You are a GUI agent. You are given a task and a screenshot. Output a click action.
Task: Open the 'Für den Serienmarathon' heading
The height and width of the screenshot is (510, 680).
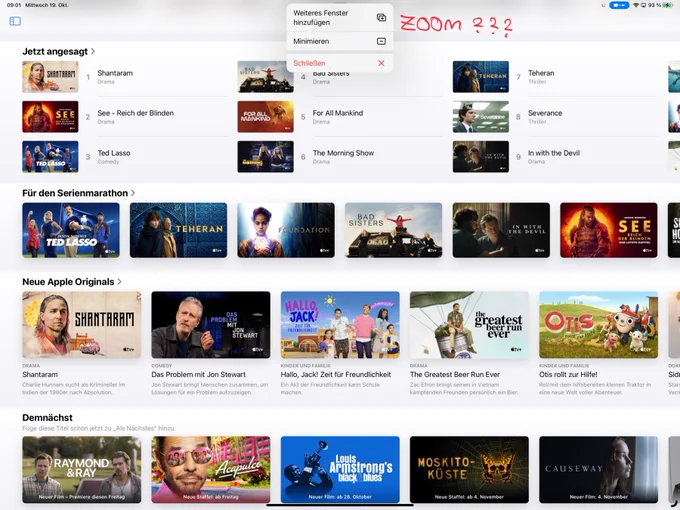[75, 193]
